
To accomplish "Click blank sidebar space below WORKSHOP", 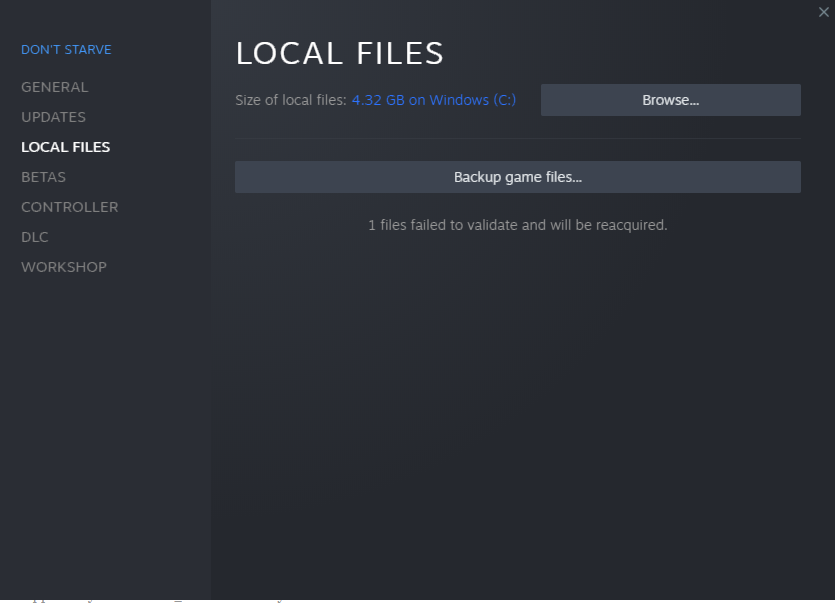I will (105, 420).
